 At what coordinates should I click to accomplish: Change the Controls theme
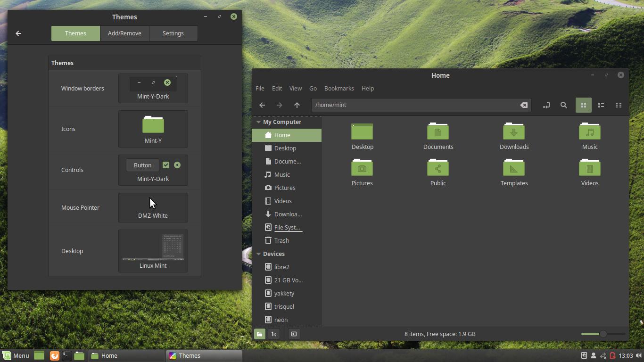coord(153,170)
